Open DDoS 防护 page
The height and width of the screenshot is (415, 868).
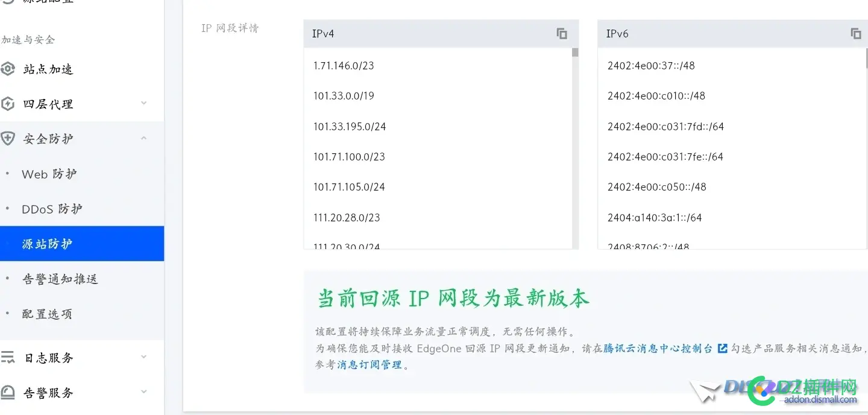51,209
